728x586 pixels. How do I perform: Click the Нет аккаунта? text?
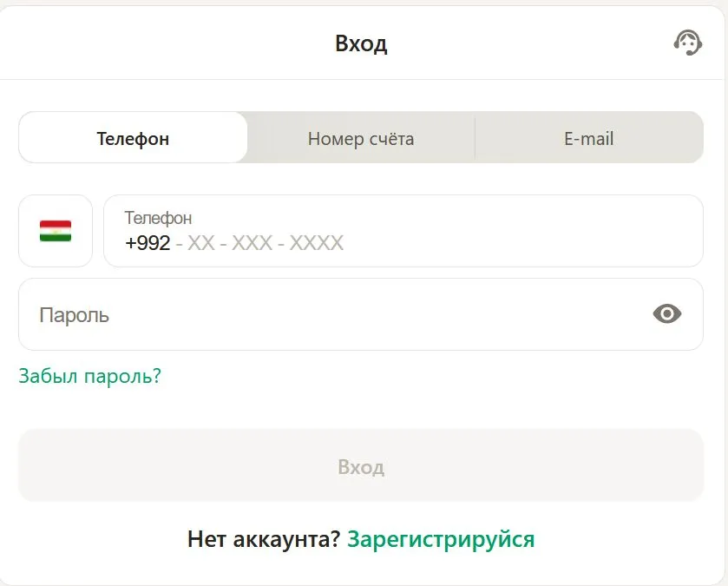click(264, 539)
